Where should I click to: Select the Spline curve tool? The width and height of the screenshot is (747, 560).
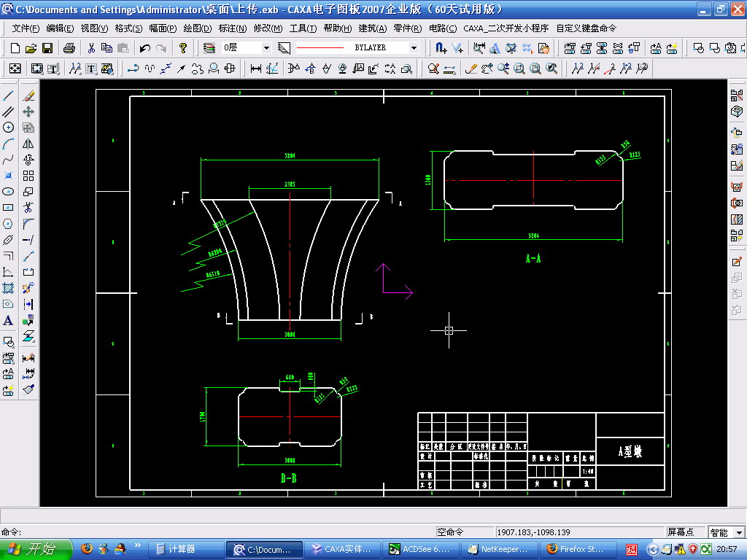pyautogui.click(x=8, y=160)
